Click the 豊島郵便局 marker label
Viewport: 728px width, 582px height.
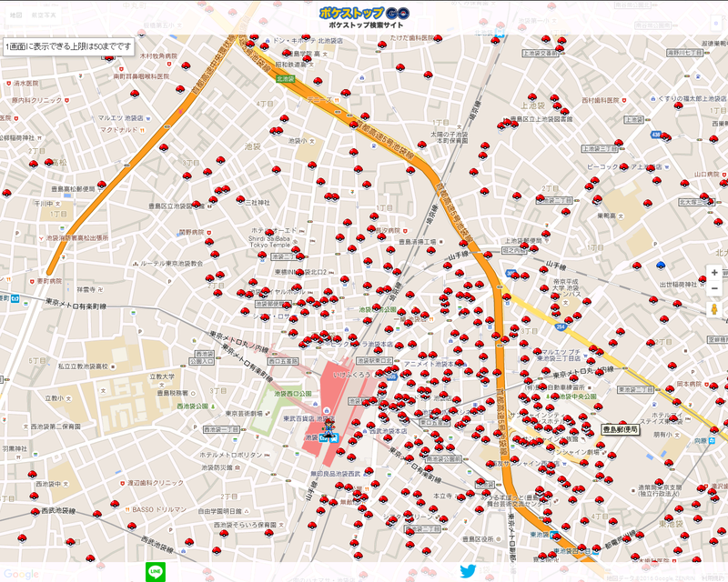(x=621, y=430)
